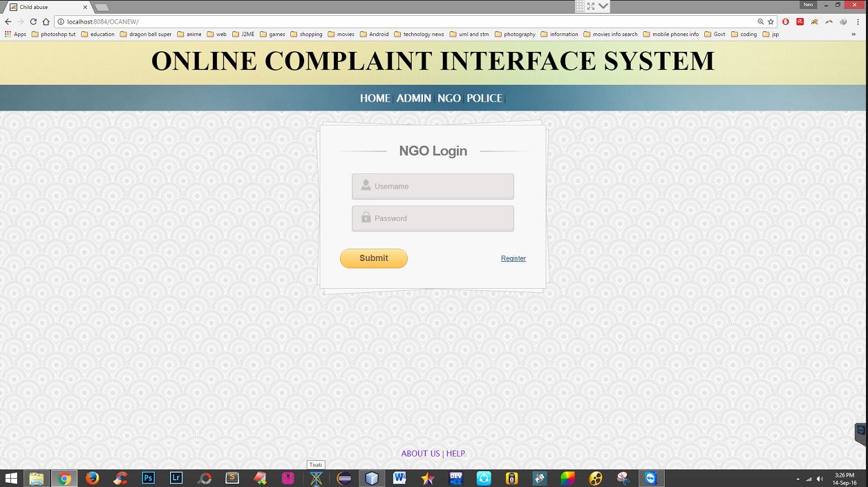Open the 'Android' bookmark folder
Viewport: 868px width, 487px height.
[374, 34]
